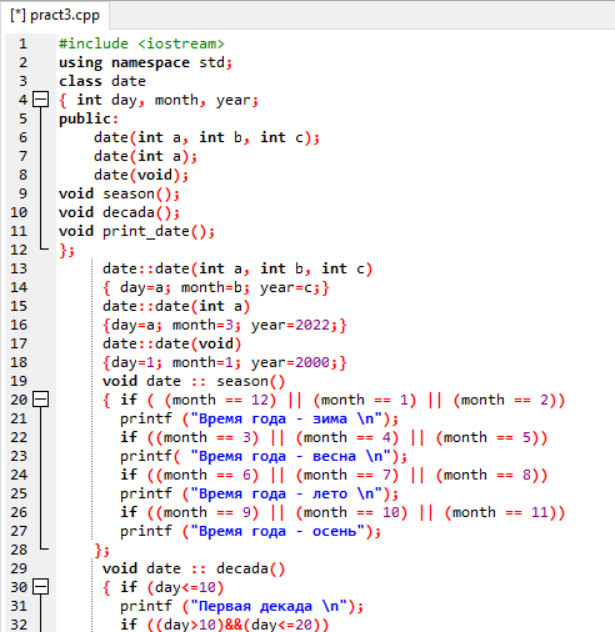Place cursor on '#include <iostream>'
This screenshot has height=632, width=615.
pyautogui.click(x=141, y=44)
